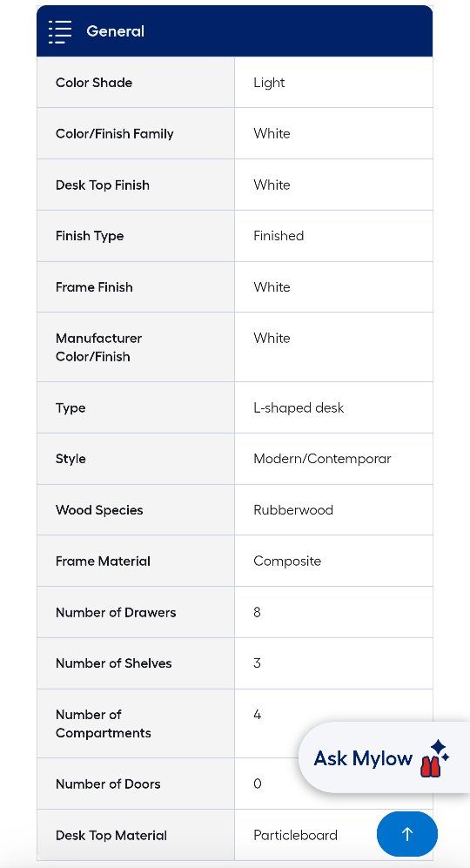Image resolution: width=470 pixels, height=868 pixels.
Task: Select the Desk Top Finish value White
Action: click(272, 185)
